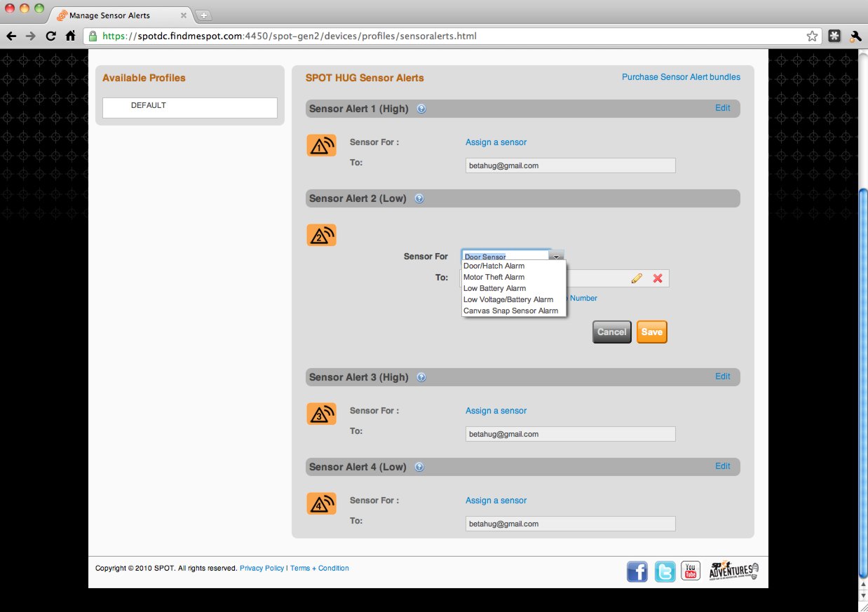Viewport: 868px width, 612px height.
Task: Click the help icon for Sensor Alert 2 (Low)
Action: pos(419,198)
